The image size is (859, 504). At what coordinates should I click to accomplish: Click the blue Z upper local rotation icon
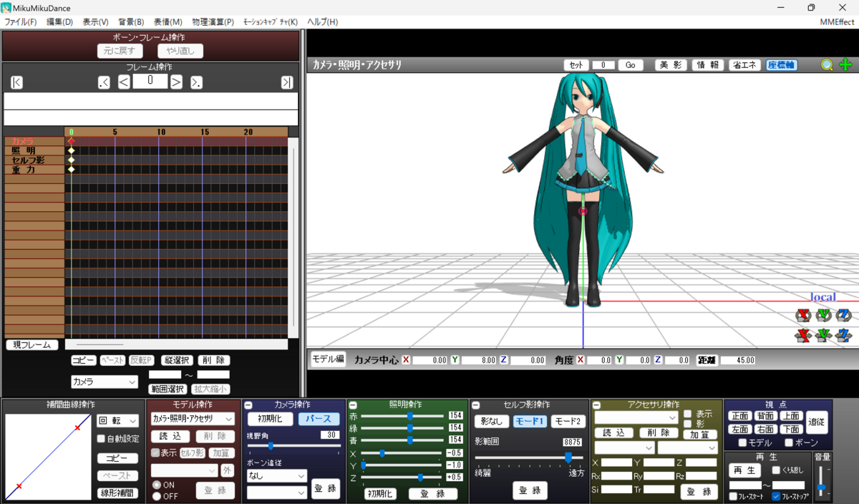[843, 315]
